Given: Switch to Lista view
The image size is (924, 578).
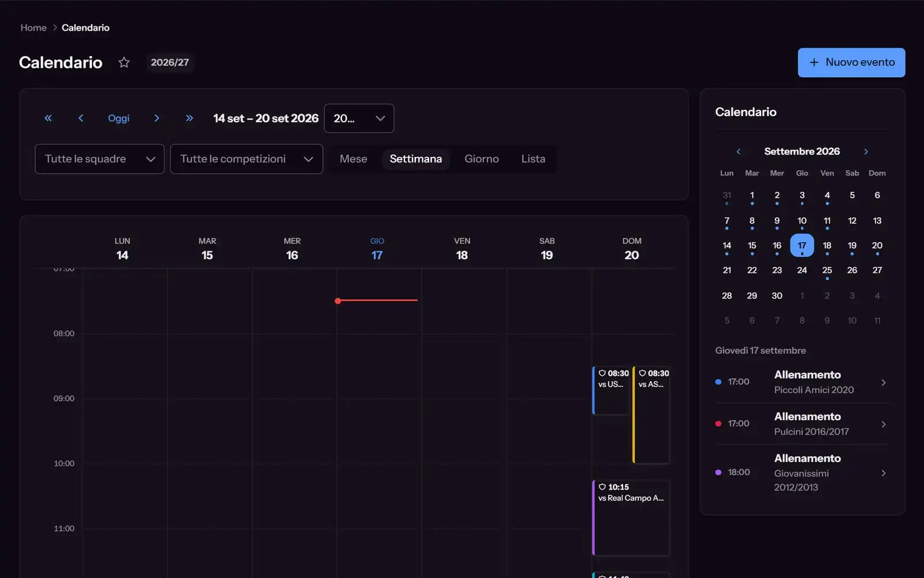Looking at the screenshot, I should tap(533, 159).
